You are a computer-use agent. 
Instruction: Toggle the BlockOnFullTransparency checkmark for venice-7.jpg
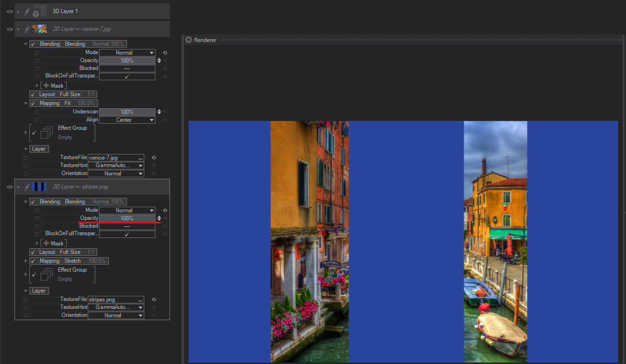pyautogui.click(x=127, y=77)
